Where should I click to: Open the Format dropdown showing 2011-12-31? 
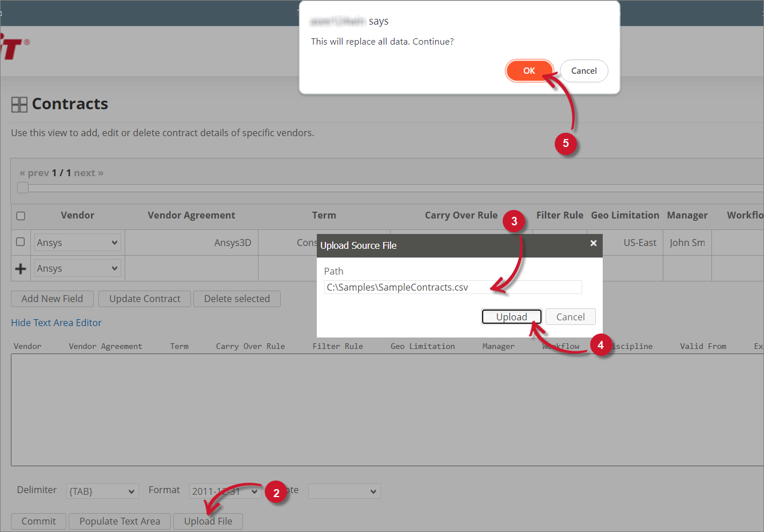click(x=225, y=491)
